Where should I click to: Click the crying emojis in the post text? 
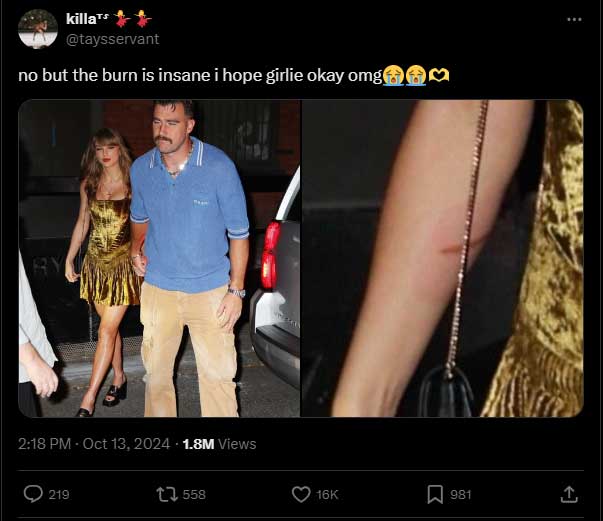(405, 76)
